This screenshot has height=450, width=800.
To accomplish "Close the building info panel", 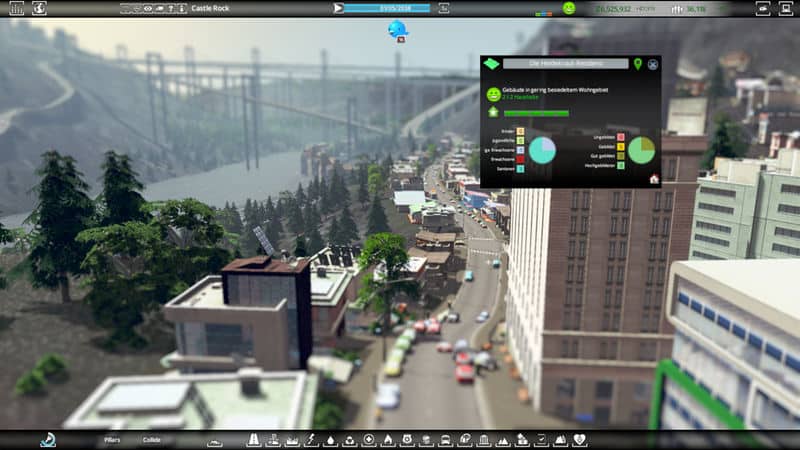I will (653, 64).
